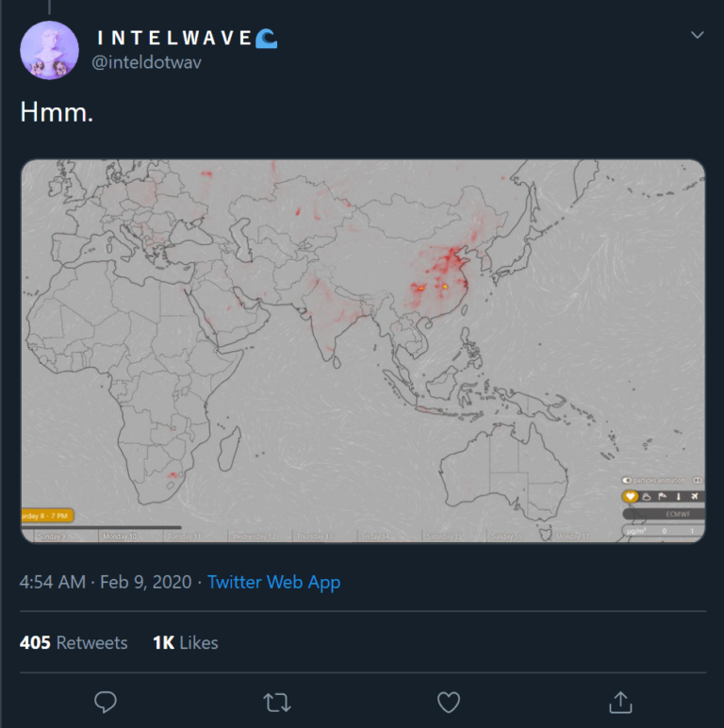Select the orange heart layer icon on map
Screen dimensions: 724x728
click(630, 496)
